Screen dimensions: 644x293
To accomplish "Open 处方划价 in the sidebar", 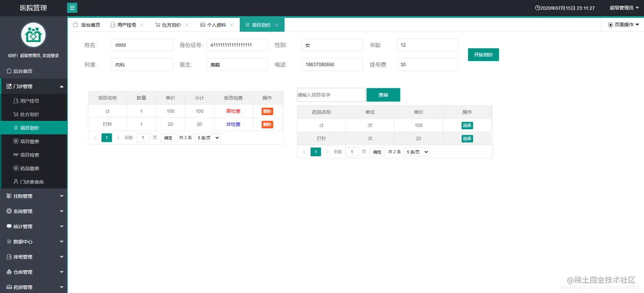I will coord(34,114).
